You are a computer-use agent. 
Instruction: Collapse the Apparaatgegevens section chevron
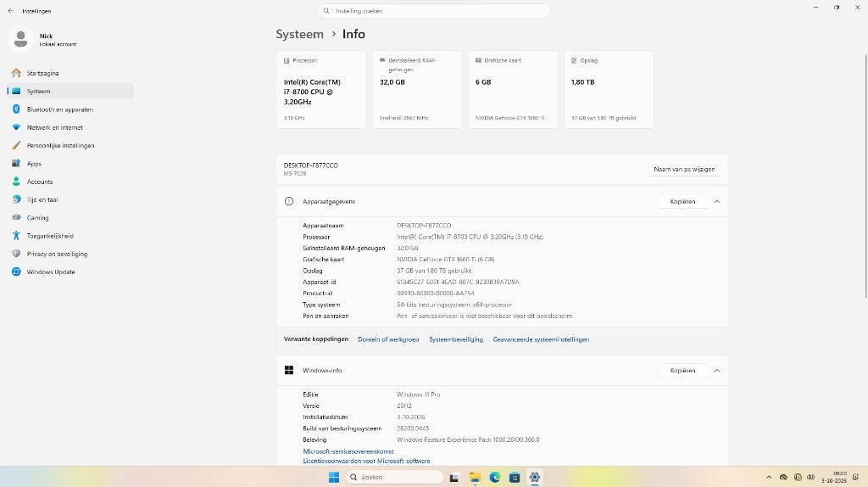point(717,202)
